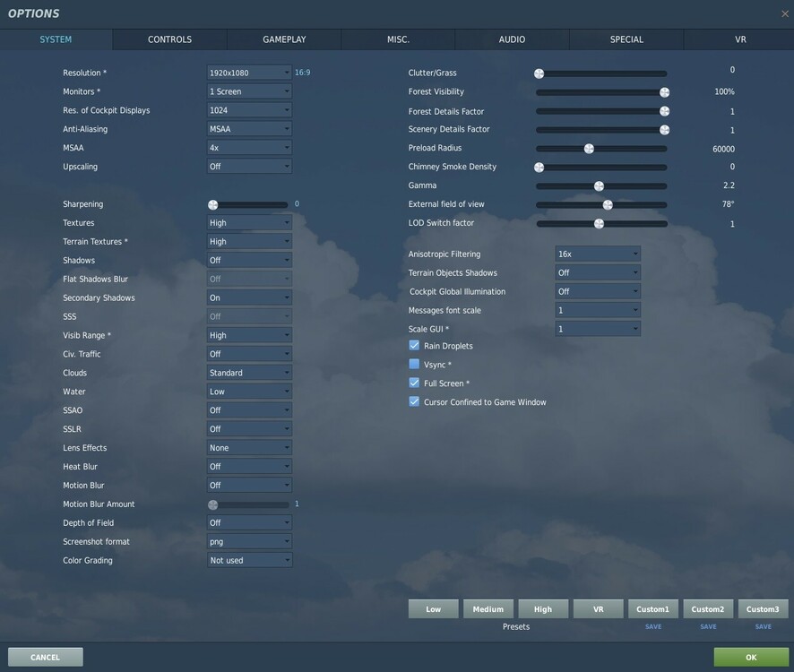This screenshot has height=672, width=794.
Task: Open the Screenshot format dropdown
Action: (248, 541)
